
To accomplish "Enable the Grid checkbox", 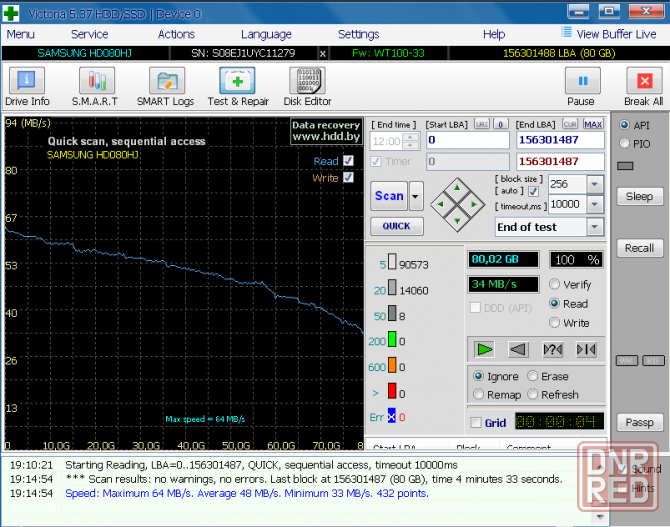I will [x=476, y=422].
